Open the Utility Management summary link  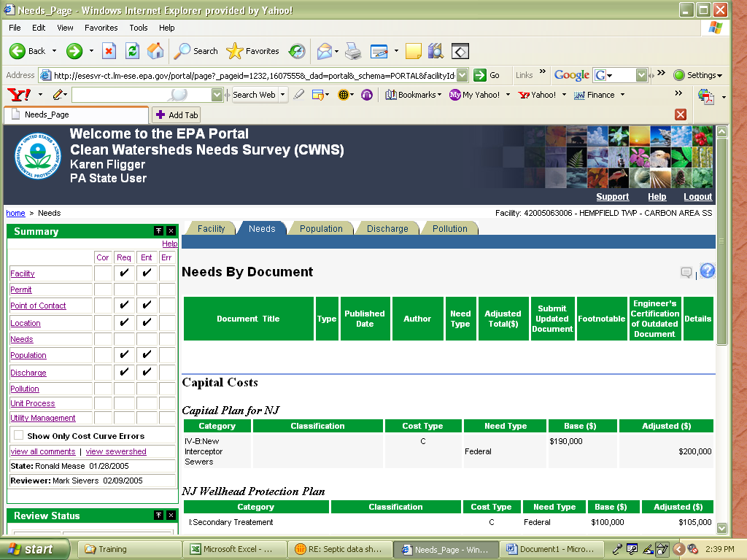pyautogui.click(x=43, y=418)
